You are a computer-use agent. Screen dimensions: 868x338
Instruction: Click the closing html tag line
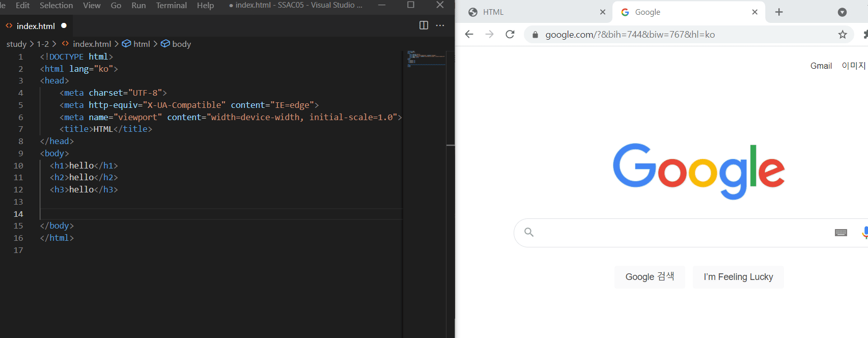pyautogui.click(x=57, y=238)
